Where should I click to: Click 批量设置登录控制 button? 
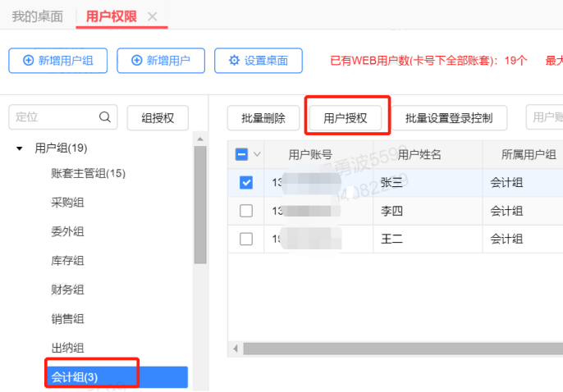(449, 117)
